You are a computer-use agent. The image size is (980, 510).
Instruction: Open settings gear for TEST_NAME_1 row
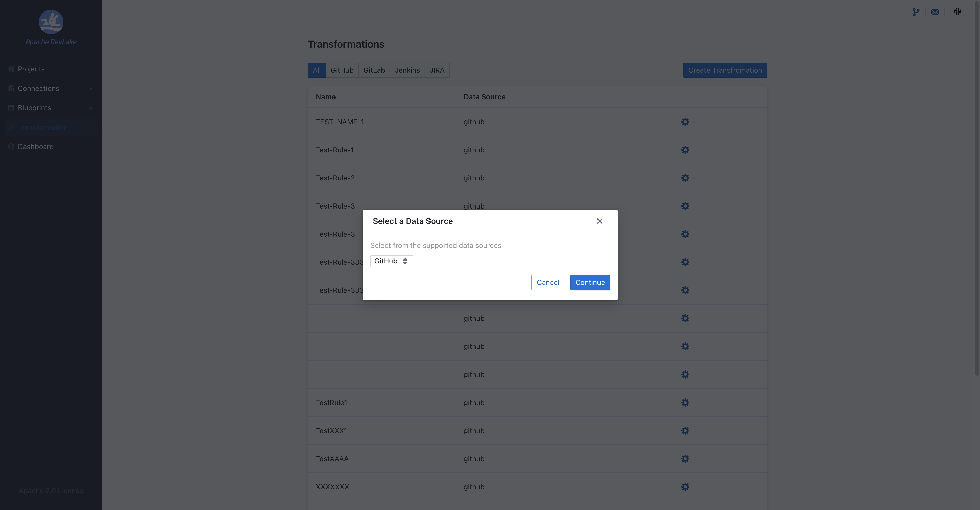coord(685,122)
